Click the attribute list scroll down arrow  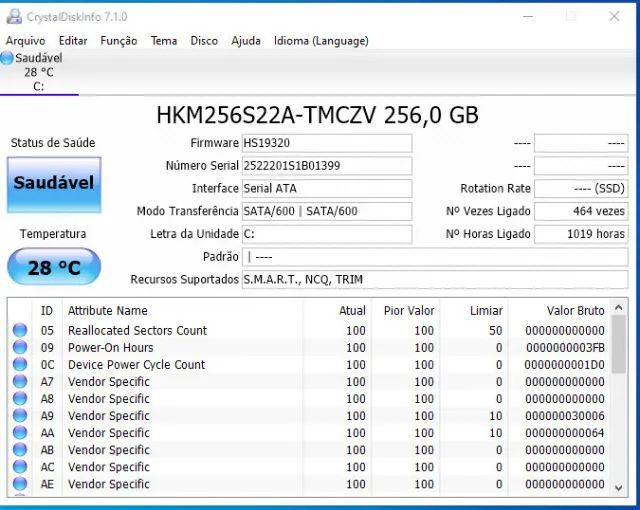coord(619,488)
